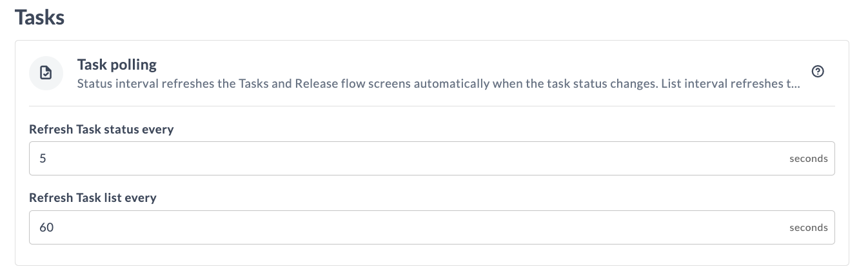
Task: Click the Tasks section heading
Action: [39, 17]
